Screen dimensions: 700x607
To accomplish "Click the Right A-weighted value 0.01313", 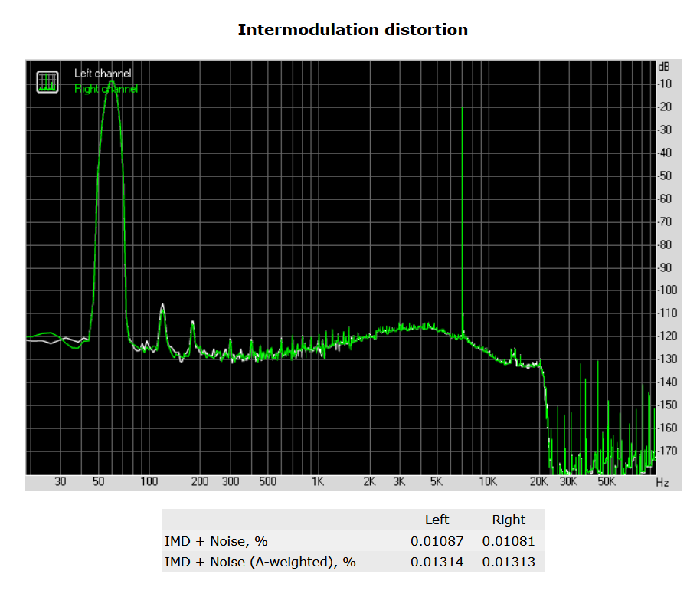I will click(509, 562).
